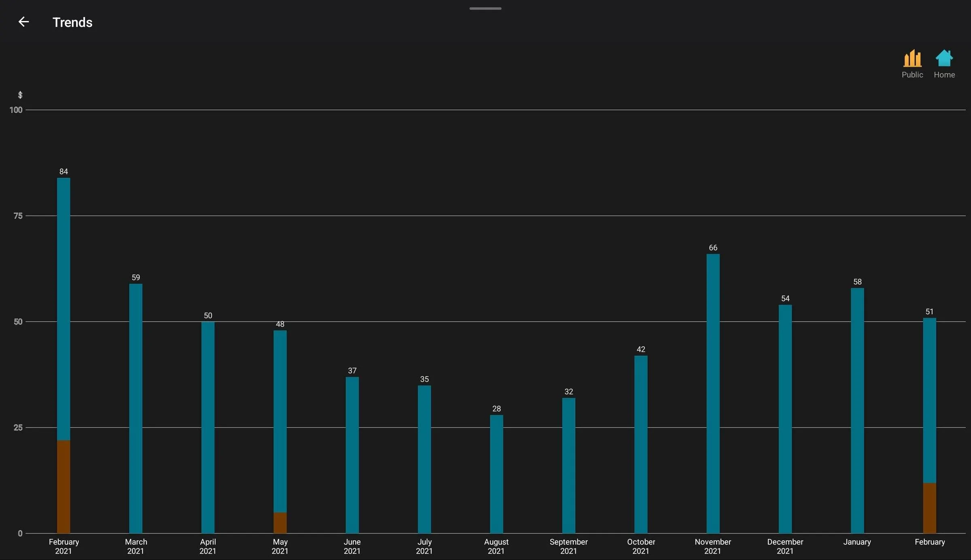The image size is (971, 560).
Task: Click the 25 y-axis tick label
Action: point(18,427)
